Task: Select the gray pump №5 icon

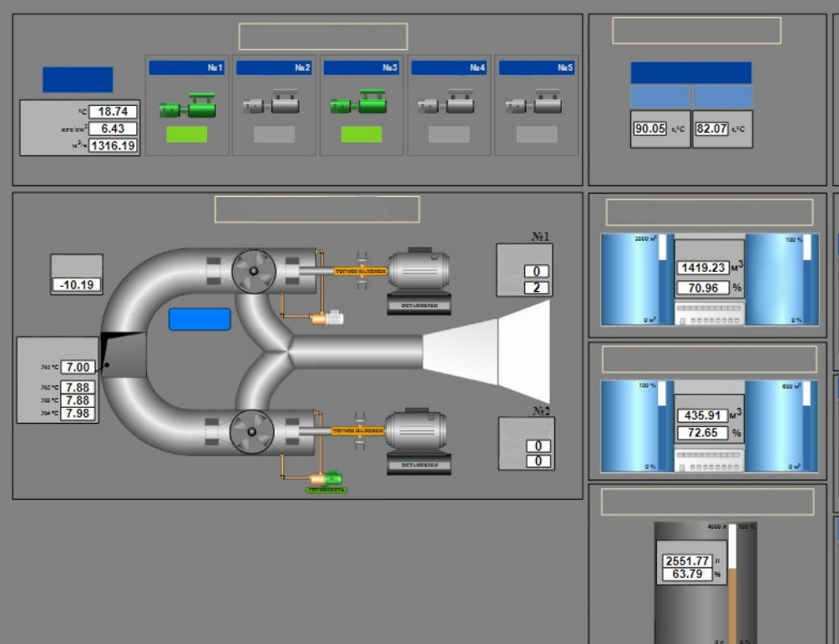Action: click(535, 104)
